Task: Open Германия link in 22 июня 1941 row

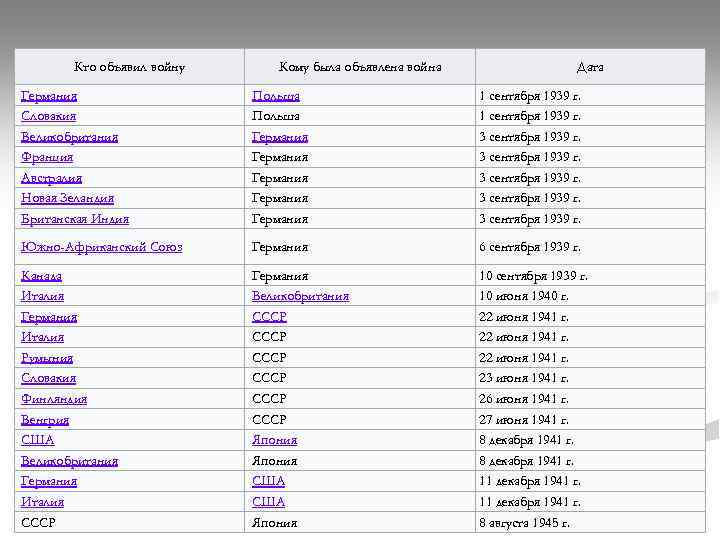Action: (x=49, y=317)
